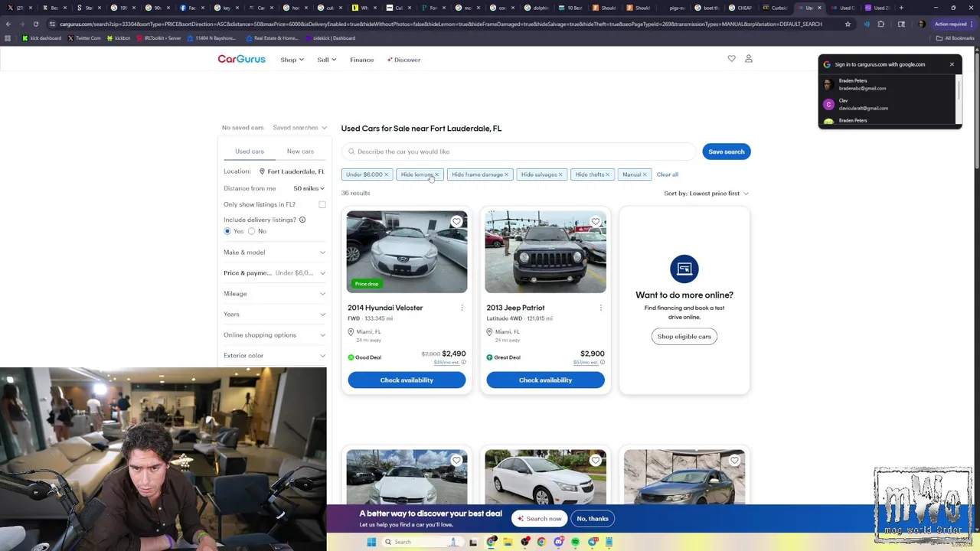Open the account profile icon

[749, 59]
